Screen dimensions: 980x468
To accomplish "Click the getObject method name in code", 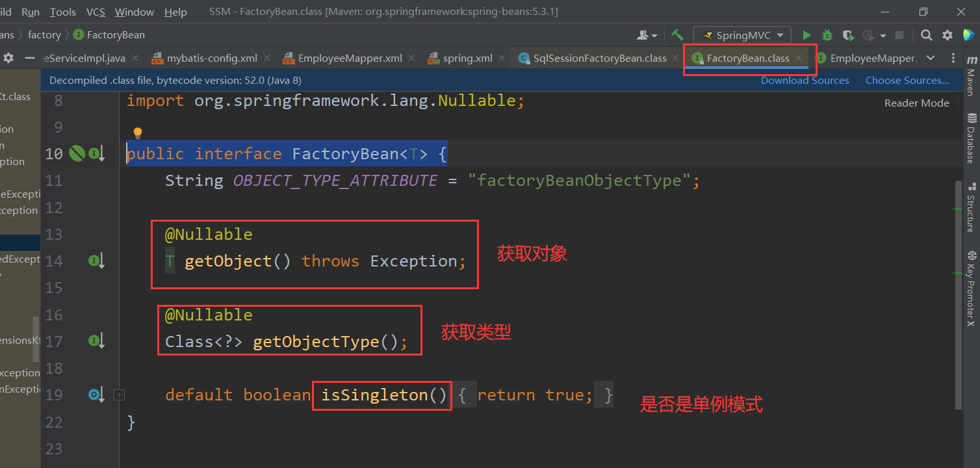I will [x=228, y=261].
